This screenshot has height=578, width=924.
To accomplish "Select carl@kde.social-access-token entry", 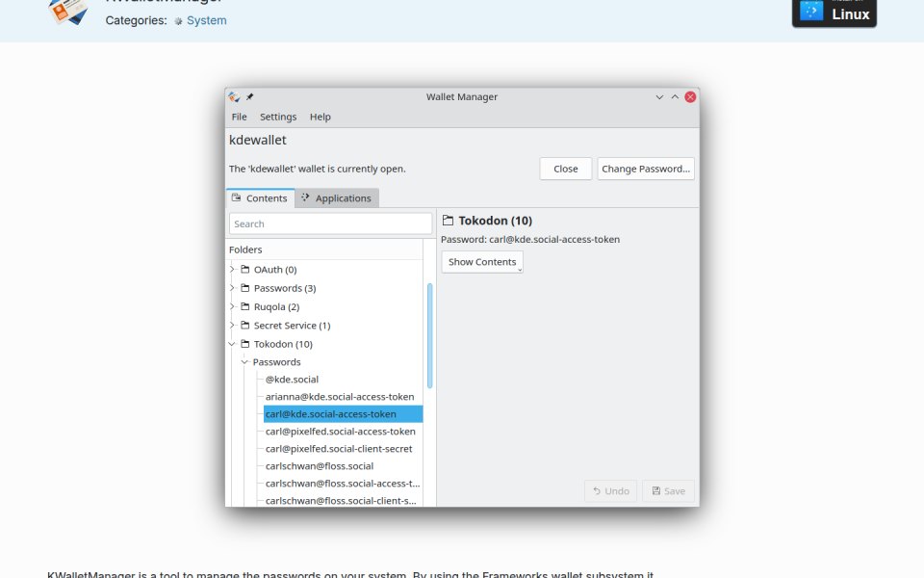I will (343, 414).
